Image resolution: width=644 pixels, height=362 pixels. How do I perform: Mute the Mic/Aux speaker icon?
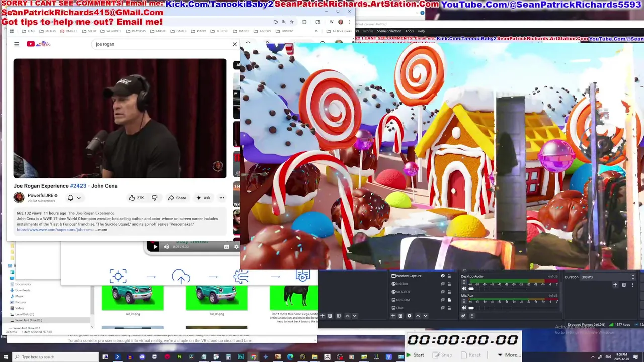coord(464,308)
